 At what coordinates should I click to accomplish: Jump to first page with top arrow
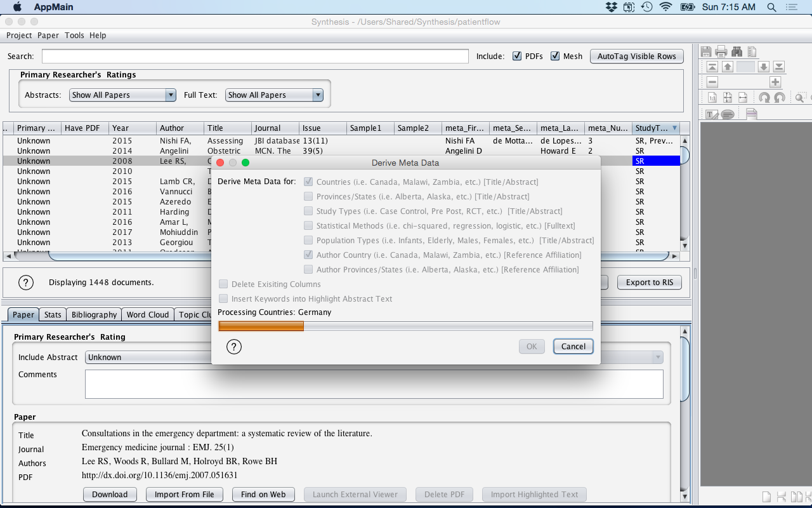[x=712, y=67]
